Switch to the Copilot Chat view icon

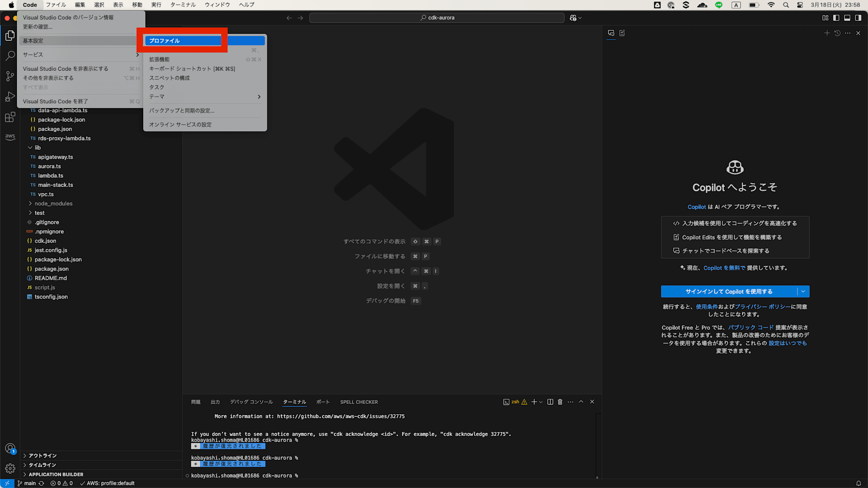(611, 33)
